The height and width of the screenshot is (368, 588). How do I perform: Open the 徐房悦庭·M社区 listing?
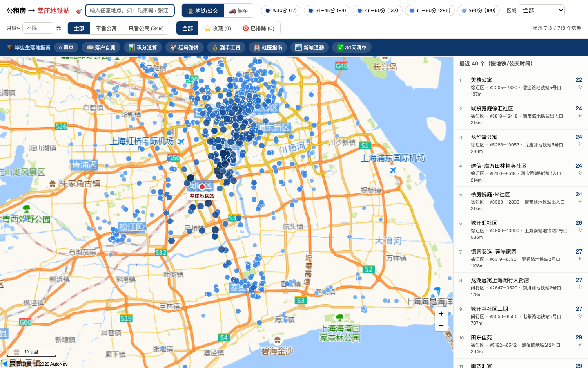click(x=521, y=201)
